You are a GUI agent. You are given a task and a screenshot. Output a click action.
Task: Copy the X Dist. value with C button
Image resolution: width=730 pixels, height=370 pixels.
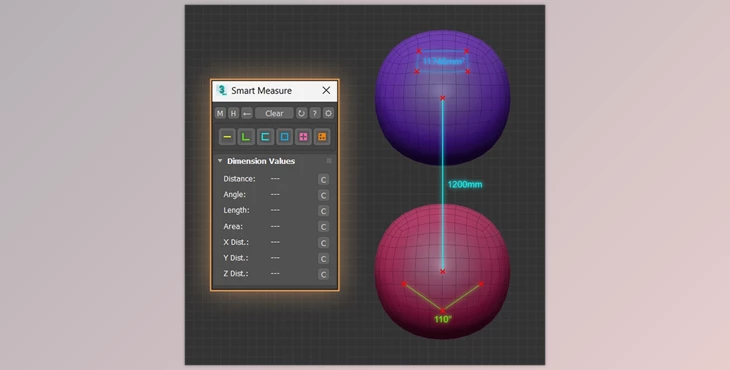(x=324, y=243)
